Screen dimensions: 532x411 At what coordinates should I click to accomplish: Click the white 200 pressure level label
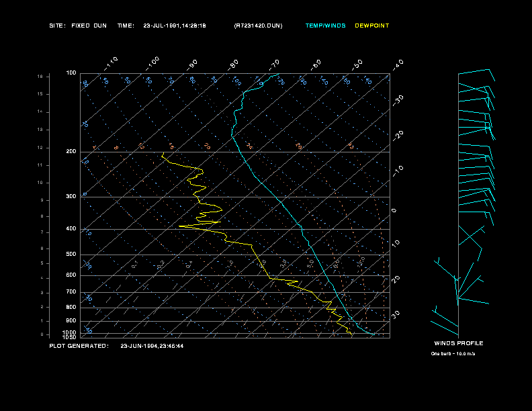[71, 152]
